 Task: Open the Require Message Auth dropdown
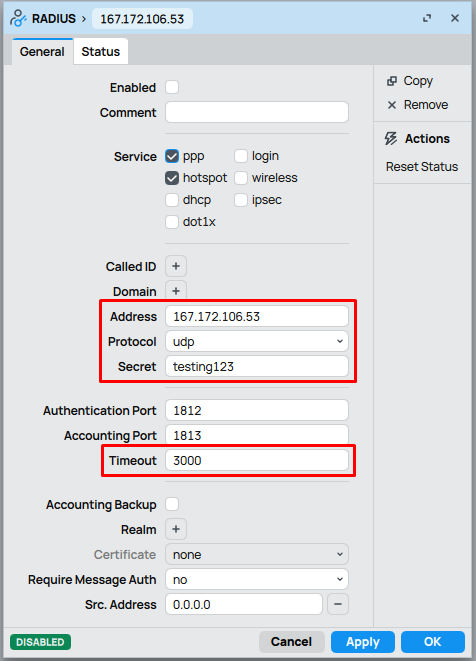click(257, 579)
